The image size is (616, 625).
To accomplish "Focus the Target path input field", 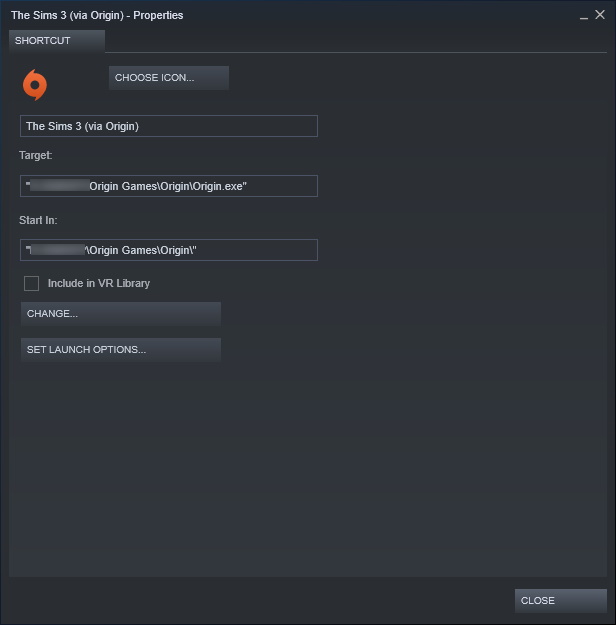I will 168,186.
